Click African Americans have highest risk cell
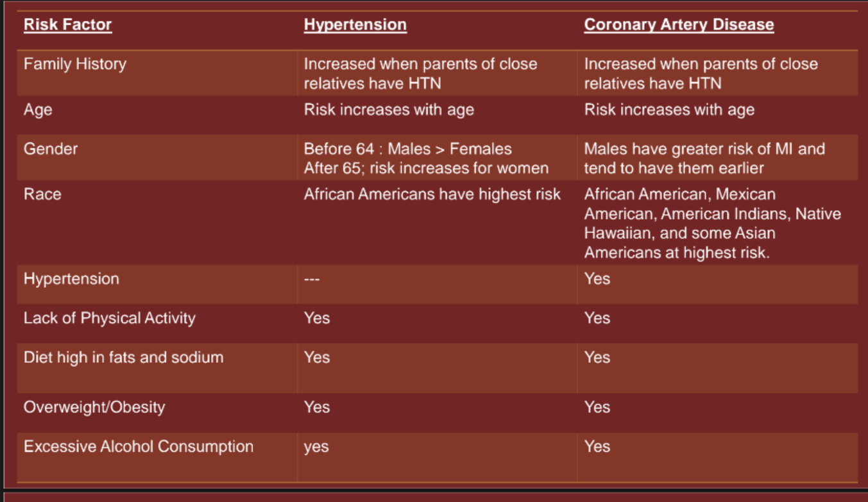 pyautogui.click(x=432, y=194)
